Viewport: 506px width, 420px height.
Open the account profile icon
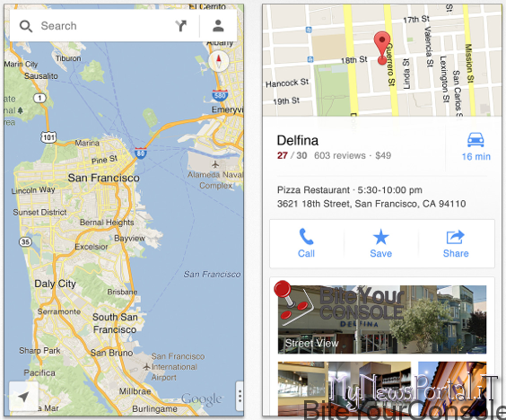(x=218, y=26)
